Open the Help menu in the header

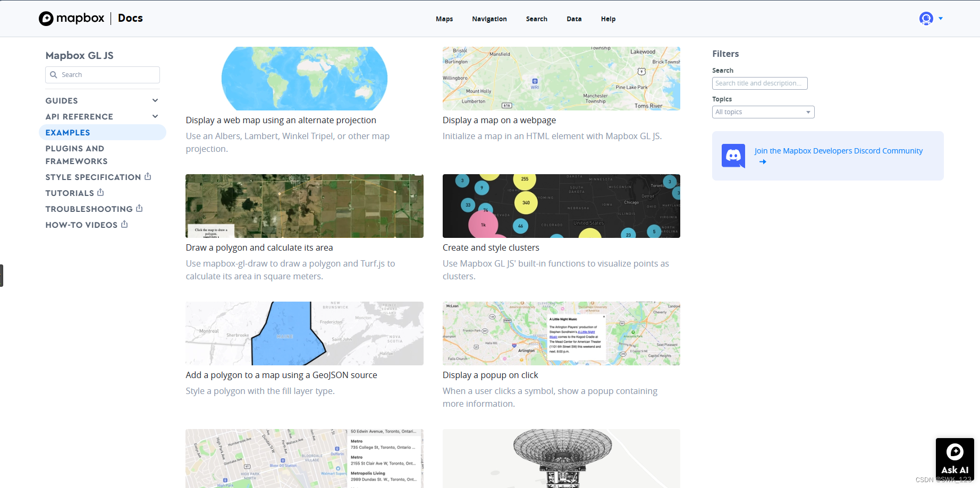pyautogui.click(x=609, y=19)
